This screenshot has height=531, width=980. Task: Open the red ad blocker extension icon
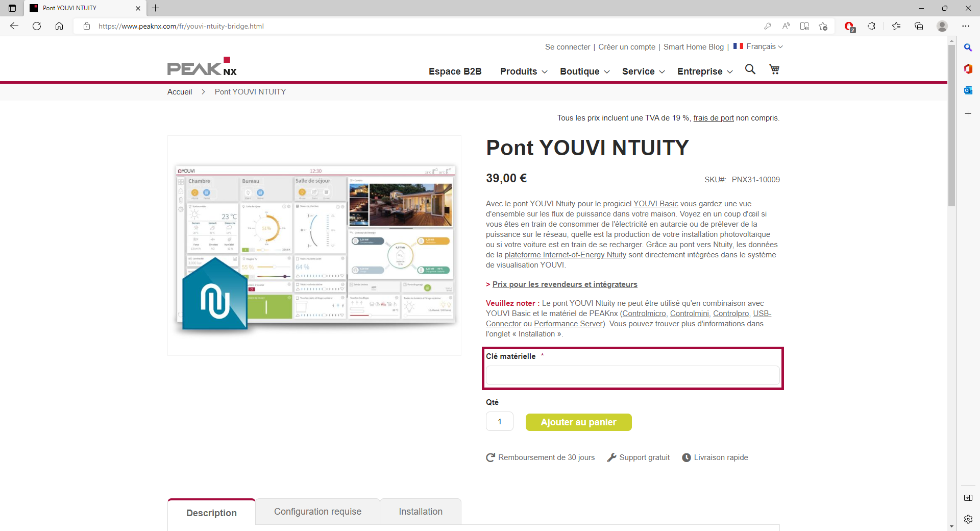(849, 27)
